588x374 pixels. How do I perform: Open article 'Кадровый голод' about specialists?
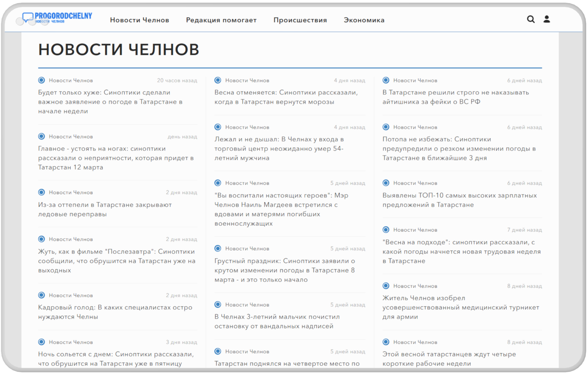coord(115,312)
